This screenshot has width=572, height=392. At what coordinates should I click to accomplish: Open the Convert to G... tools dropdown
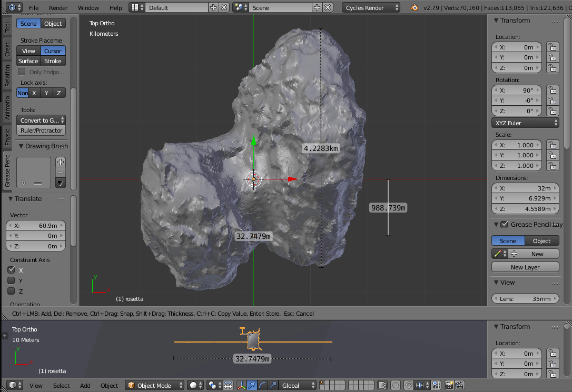pyautogui.click(x=41, y=120)
